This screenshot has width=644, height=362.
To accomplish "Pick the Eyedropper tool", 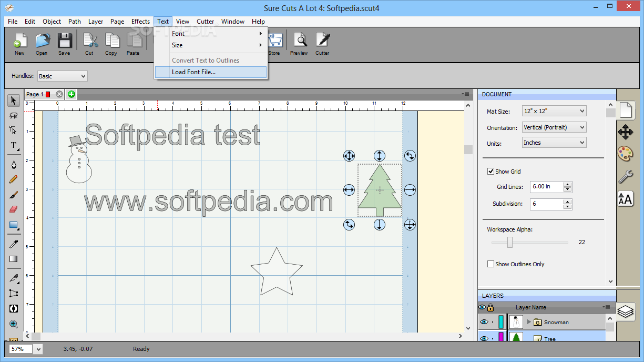I will [x=14, y=244].
